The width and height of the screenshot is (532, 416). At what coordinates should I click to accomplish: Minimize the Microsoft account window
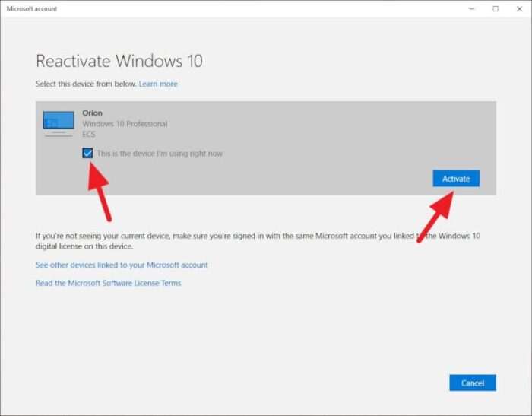[472, 9]
